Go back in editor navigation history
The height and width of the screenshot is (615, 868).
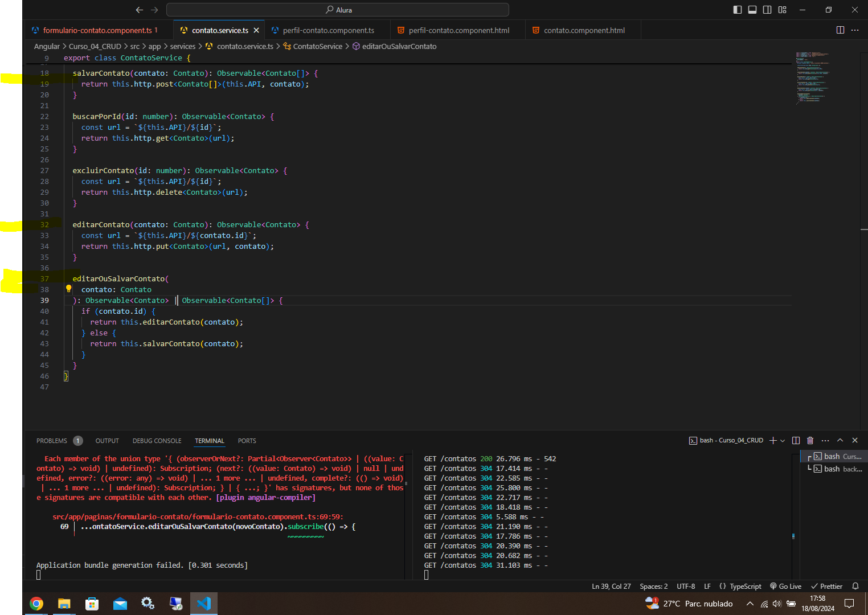coord(140,10)
